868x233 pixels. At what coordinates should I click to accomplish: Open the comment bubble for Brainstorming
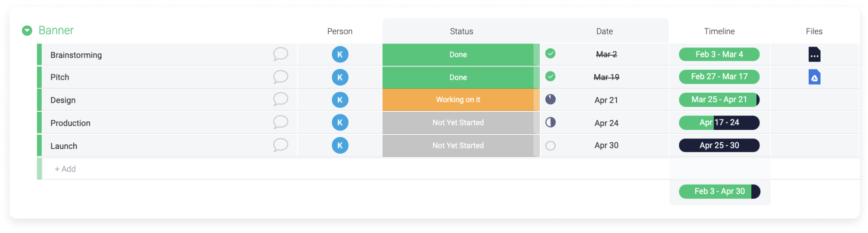coord(280,54)
